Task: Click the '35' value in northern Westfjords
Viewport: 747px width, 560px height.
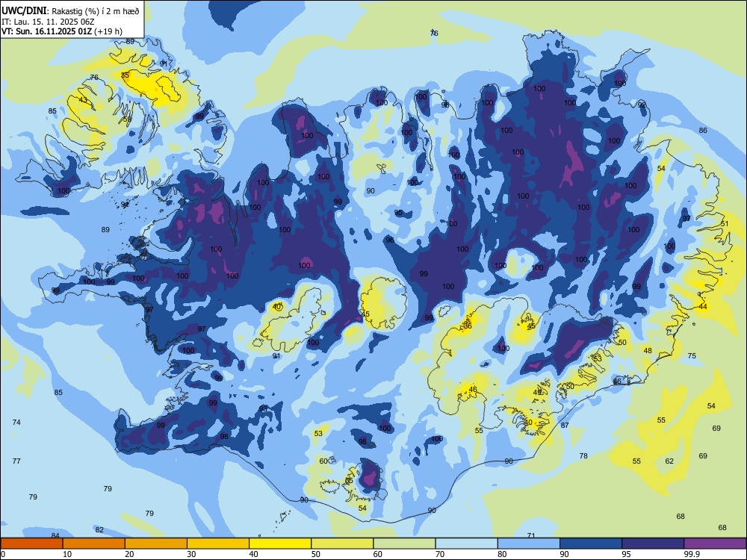Action: click(x=125, y=75)
